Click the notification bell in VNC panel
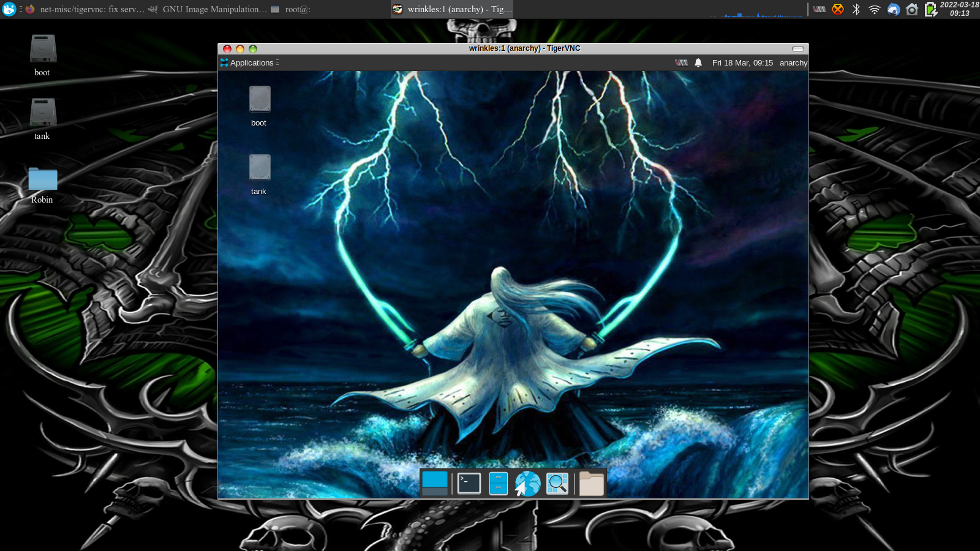The image size is (980, 551). (698, 62)
